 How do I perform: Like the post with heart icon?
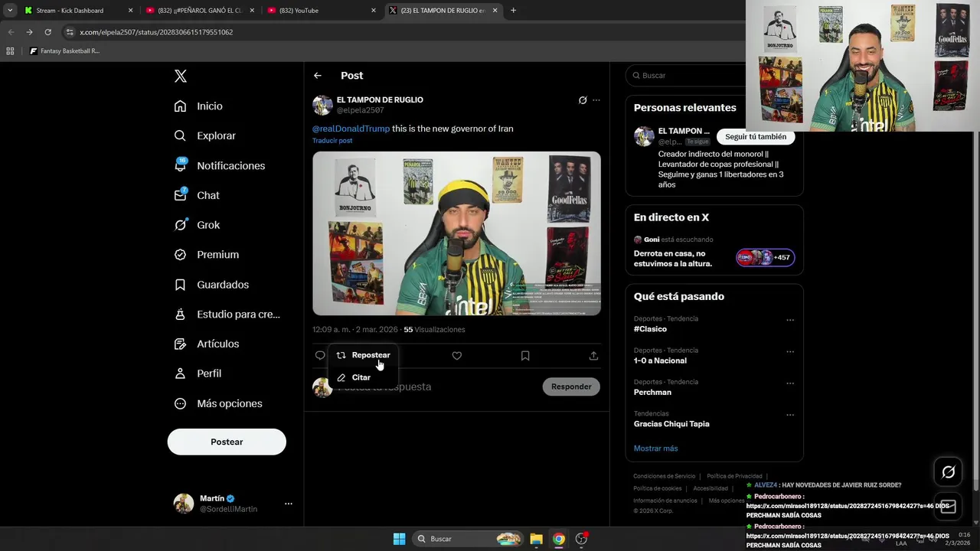click(x=457, y=356)
